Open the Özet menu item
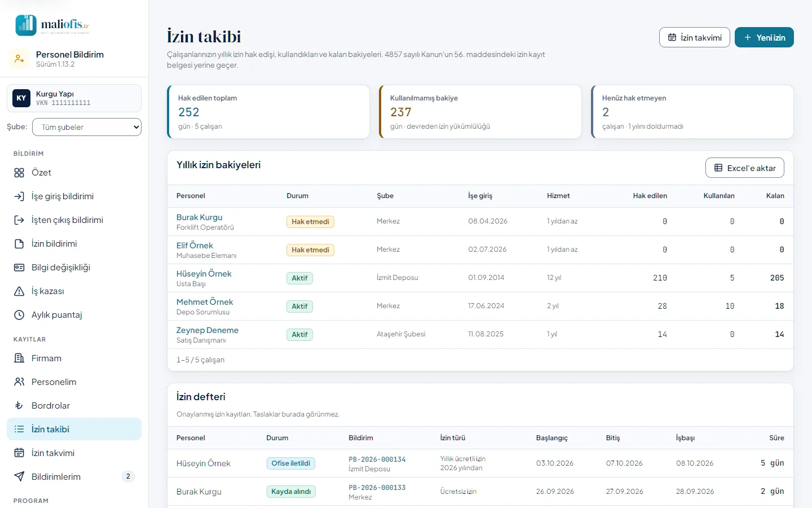 click(x=74, y=173)
